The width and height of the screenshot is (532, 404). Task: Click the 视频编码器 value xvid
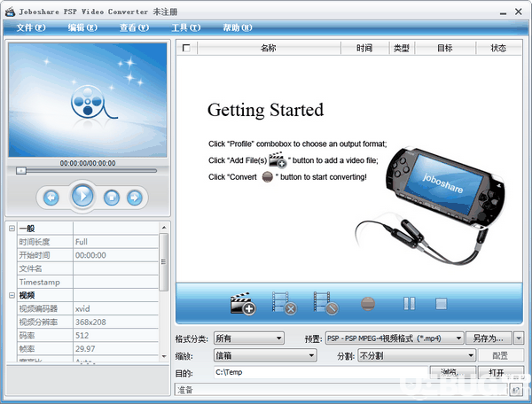tap(115, 308)
